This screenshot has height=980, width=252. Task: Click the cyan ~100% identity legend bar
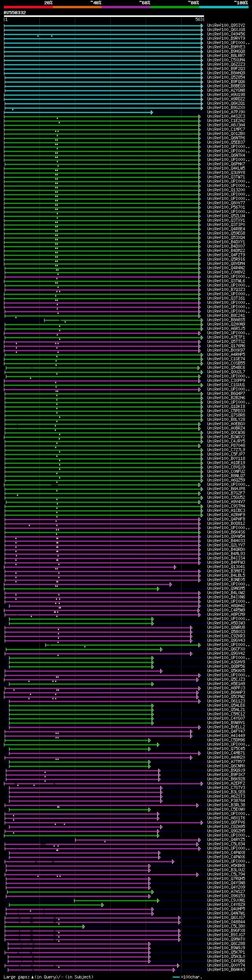[x=224, y=7]
